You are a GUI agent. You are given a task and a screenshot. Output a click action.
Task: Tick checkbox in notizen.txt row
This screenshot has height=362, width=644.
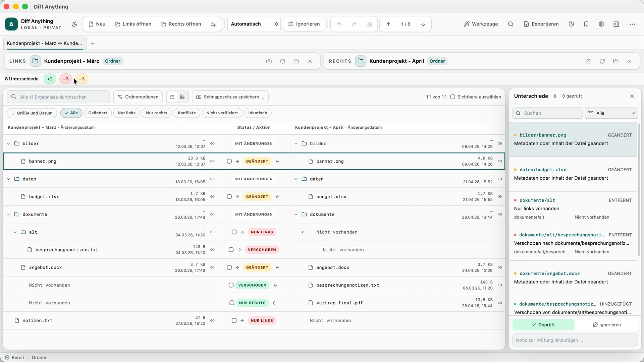click(234, 321)
